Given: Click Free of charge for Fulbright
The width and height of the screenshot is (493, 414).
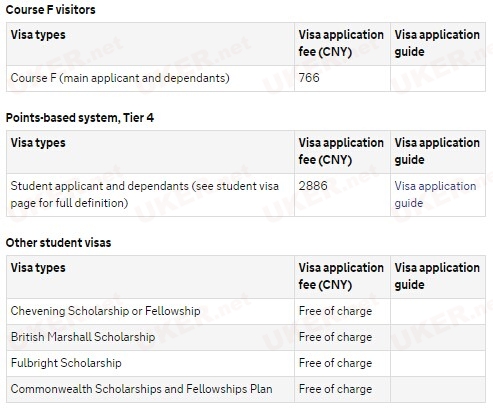Looking at the screenshot, I should (335, 363).
